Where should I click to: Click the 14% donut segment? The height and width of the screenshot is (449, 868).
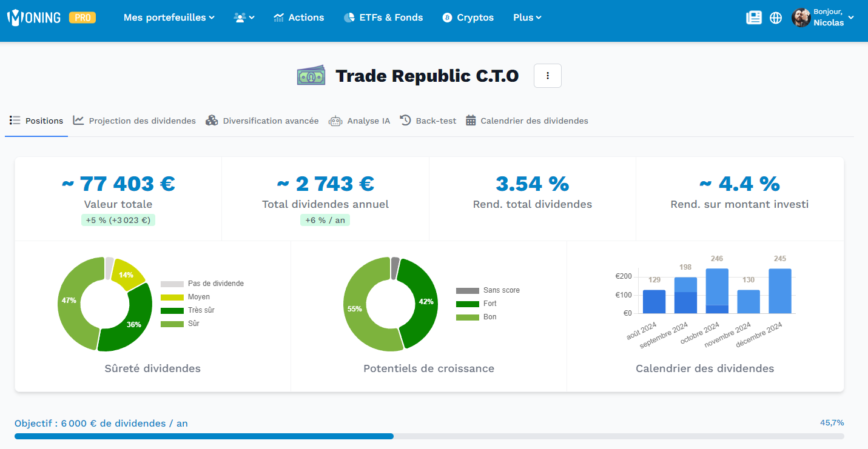click(x=127, y=274)
